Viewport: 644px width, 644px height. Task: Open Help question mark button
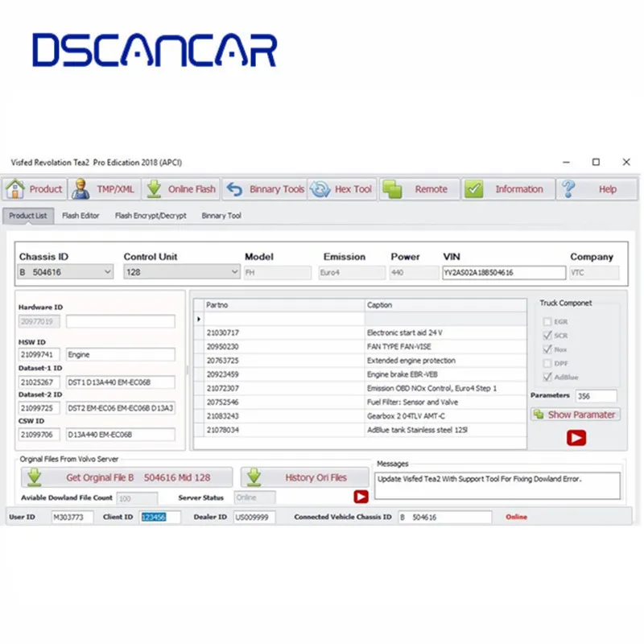point(597,189)
